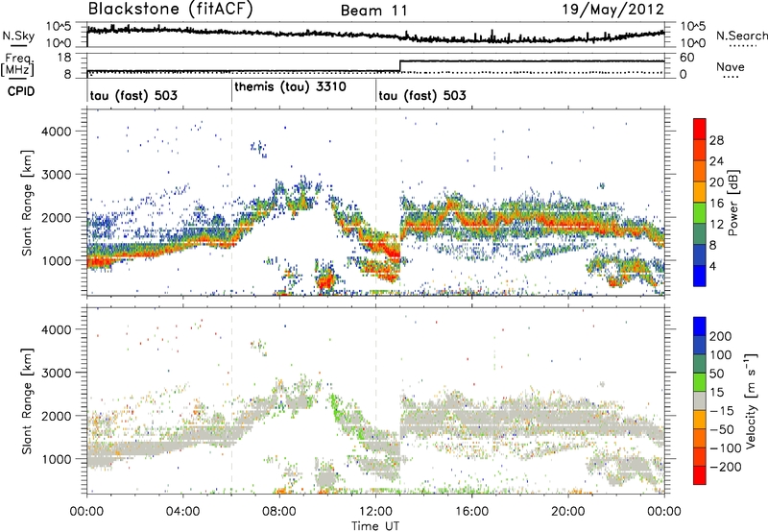Click the 'Freq. [MHz]' axis label
Viewport: 768px width, 532px height.
[17, 65]
